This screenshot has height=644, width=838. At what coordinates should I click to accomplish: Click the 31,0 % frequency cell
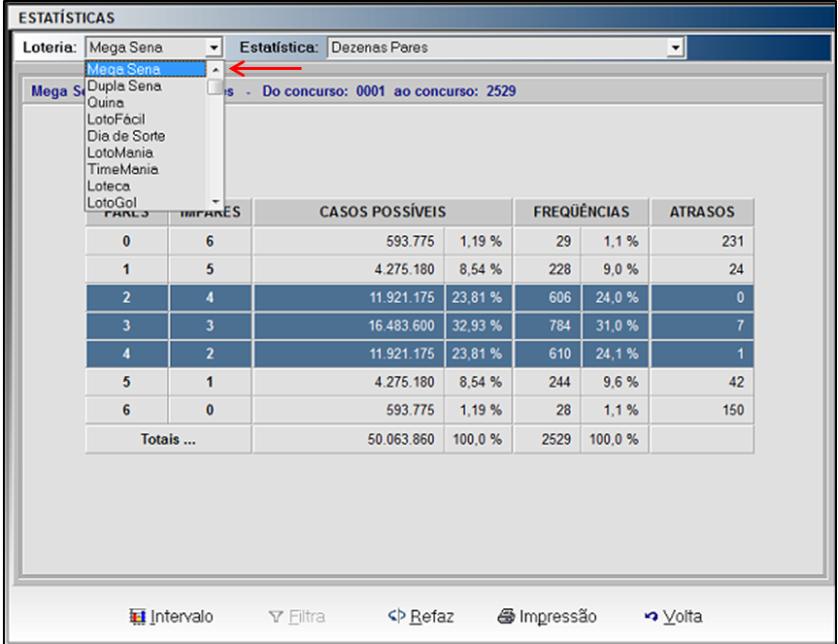point(615,325)
